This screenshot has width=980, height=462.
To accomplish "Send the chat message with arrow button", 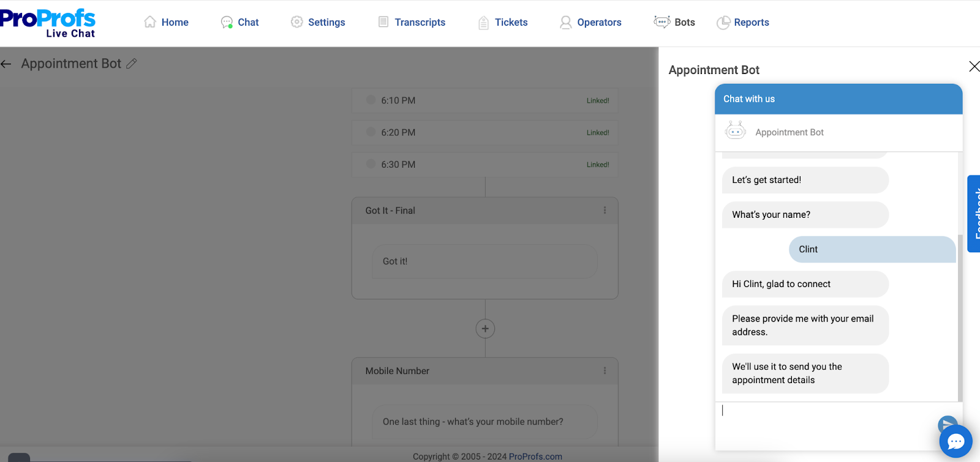I will 948,423.
